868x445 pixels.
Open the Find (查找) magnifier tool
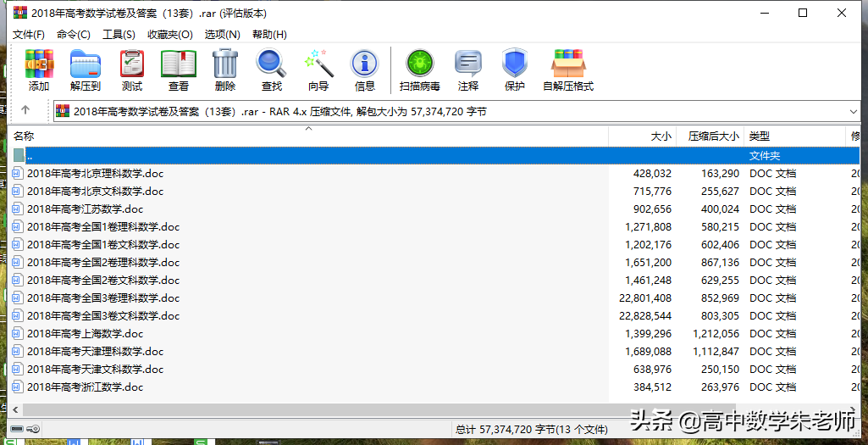(272, 70)
